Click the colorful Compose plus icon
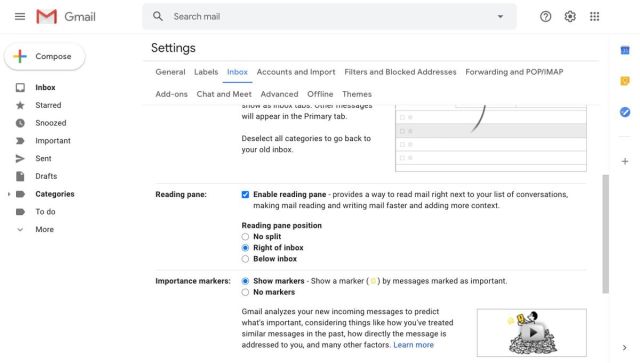This screenshot has width=640, height=363. point(20,56)
